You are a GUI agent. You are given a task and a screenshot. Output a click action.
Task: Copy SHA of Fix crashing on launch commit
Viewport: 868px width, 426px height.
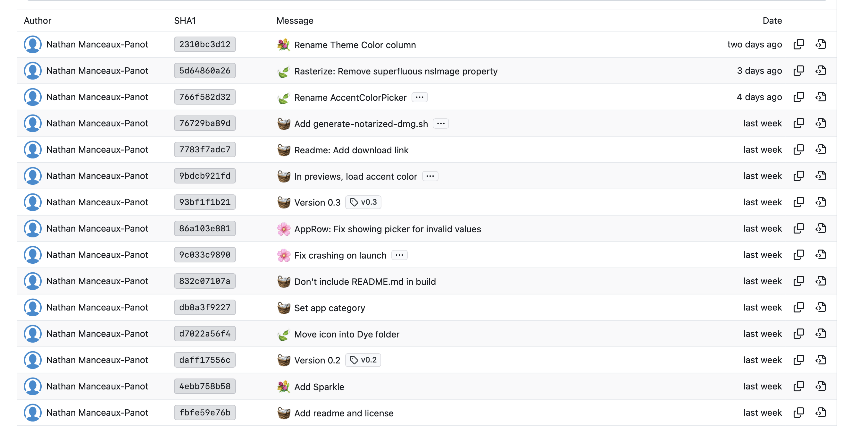(798, 255)
